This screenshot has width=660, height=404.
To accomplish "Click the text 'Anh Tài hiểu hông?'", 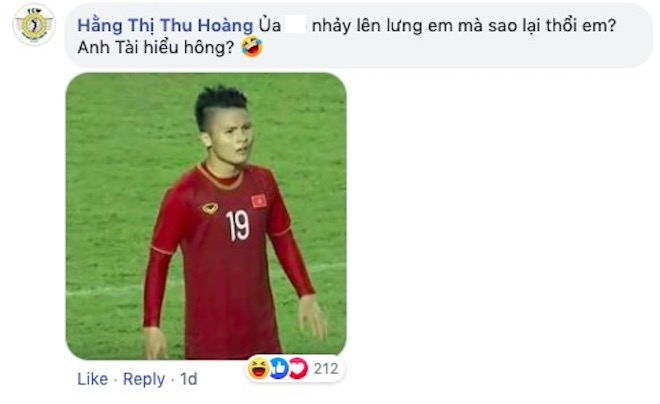I will point(156,47).
